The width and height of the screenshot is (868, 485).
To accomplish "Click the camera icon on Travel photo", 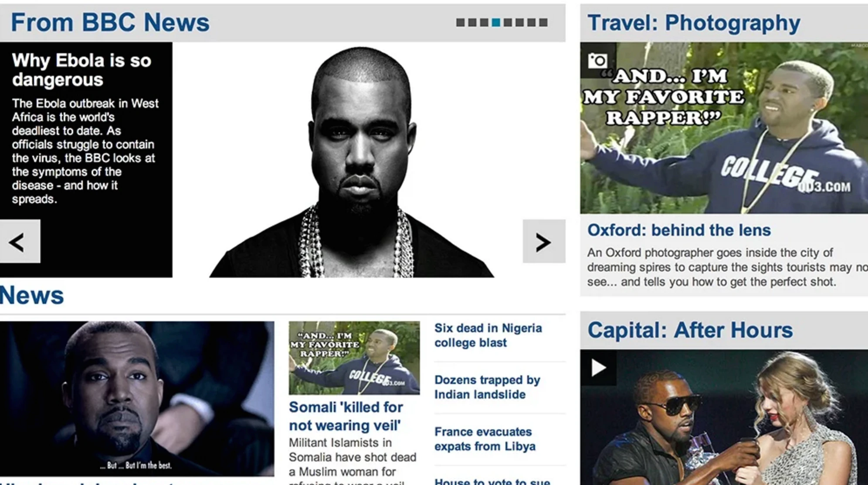I will click(597, 61).
